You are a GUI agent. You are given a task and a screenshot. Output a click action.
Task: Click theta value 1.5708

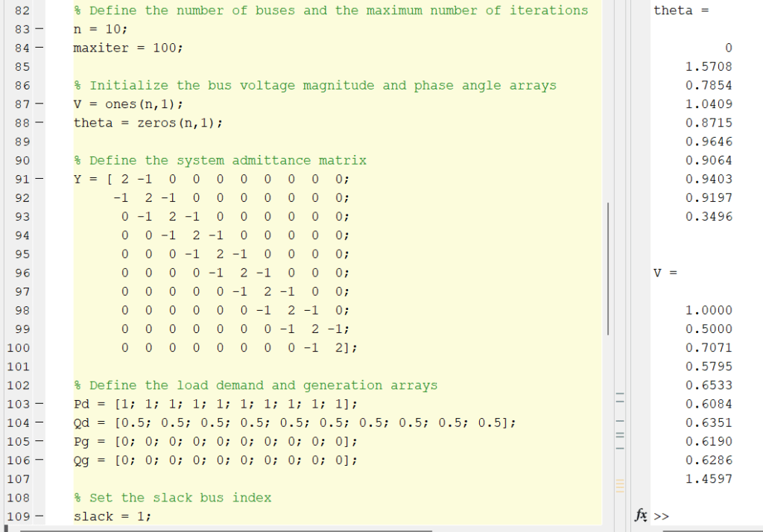point(709,66)
